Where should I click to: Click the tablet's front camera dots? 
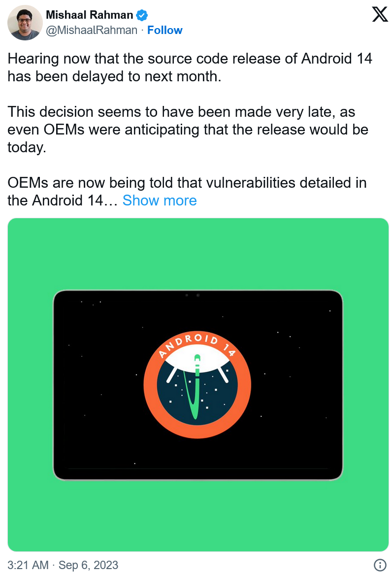tap(192, 295)
